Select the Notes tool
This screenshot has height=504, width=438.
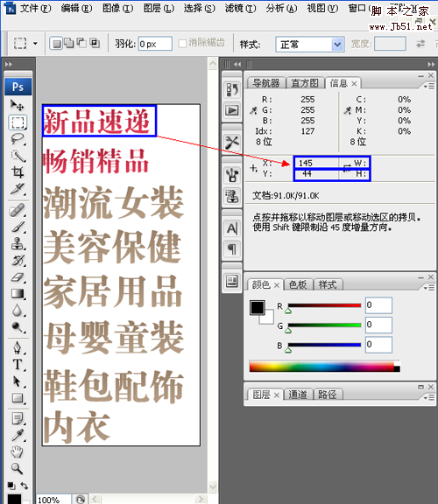pos(18,419)
